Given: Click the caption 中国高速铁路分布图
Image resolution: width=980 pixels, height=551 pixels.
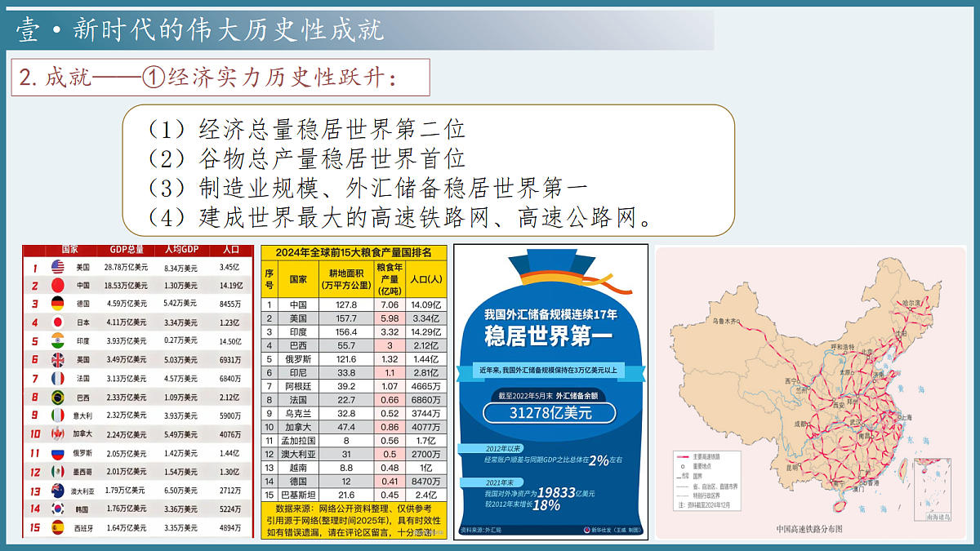Looking at the screenshot, I should pos(809,529).
